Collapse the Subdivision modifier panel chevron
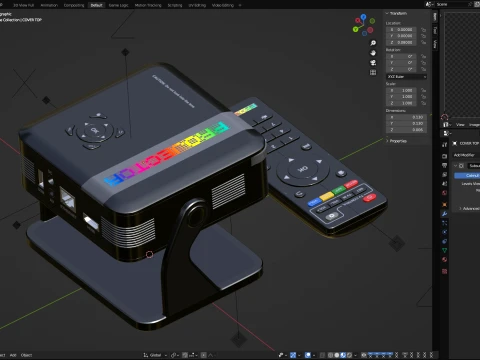480x360 pixels. tap(455, 166)
